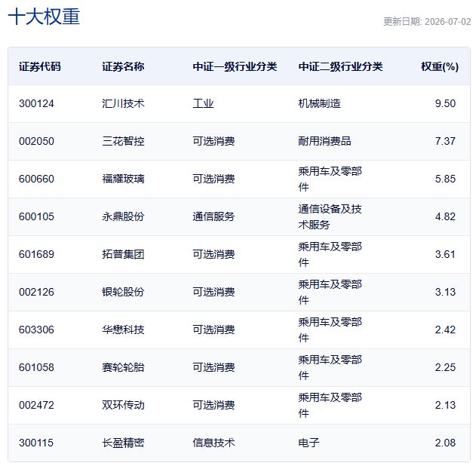
Task: Click the 中证二级行业分类 column header
Action: pyautogui.click(x=340, y=66)
